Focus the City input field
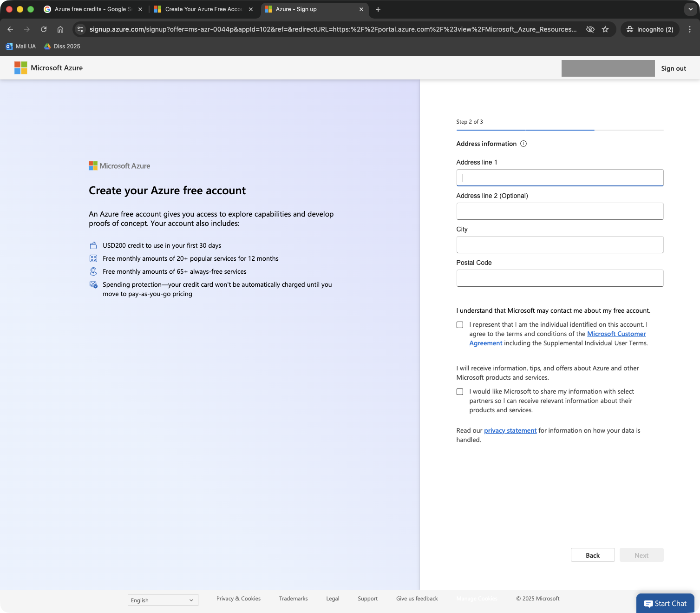The height and width of the screenshot is (613, 700). coord(560,244)
